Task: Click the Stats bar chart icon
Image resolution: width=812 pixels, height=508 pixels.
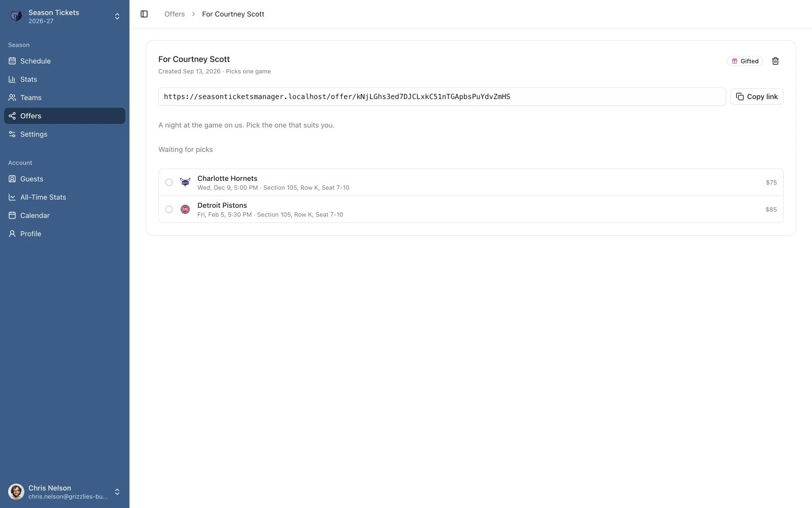Action: [12, 79]
